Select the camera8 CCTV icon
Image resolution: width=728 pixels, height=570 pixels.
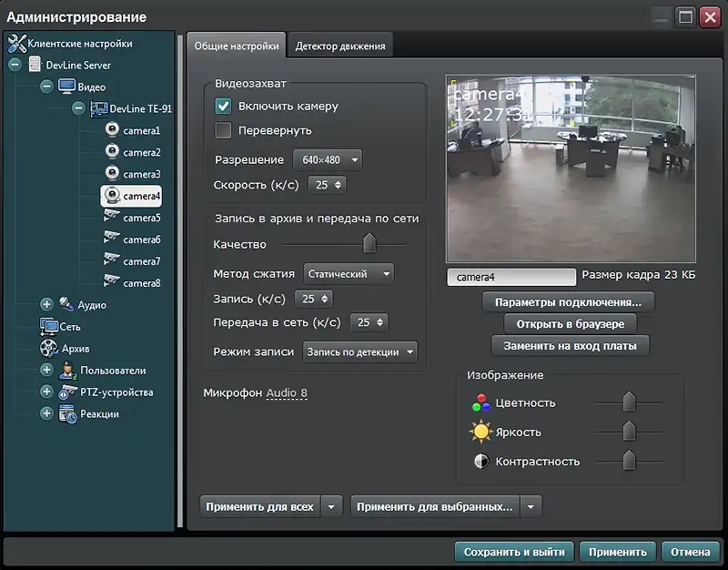[111, 281]
